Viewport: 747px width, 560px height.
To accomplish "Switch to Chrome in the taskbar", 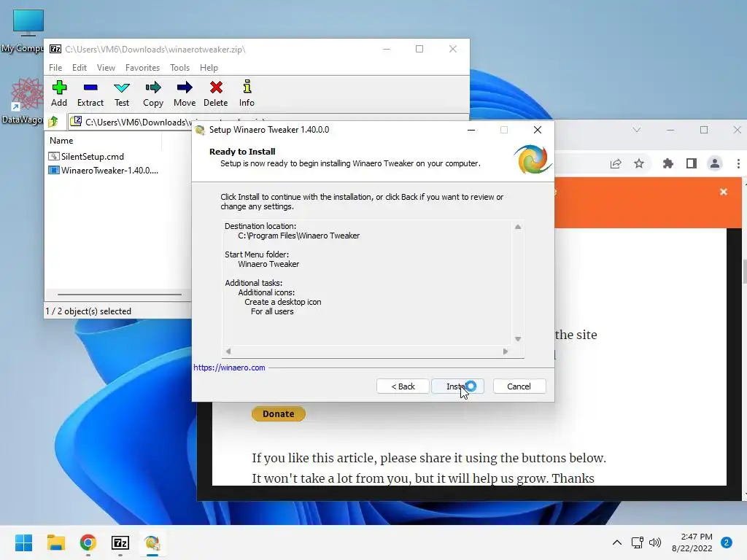I will pyautogui.click(x=88, y=542).
